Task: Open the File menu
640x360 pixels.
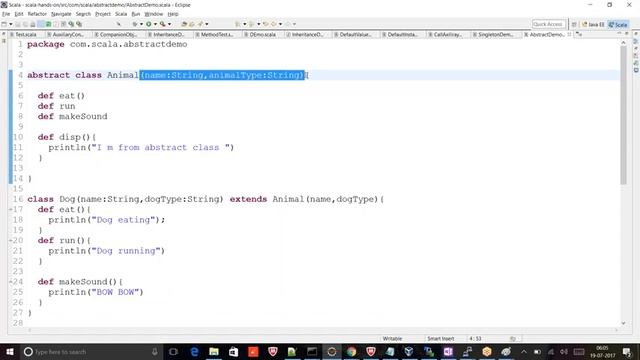Action: pos(6,14)
